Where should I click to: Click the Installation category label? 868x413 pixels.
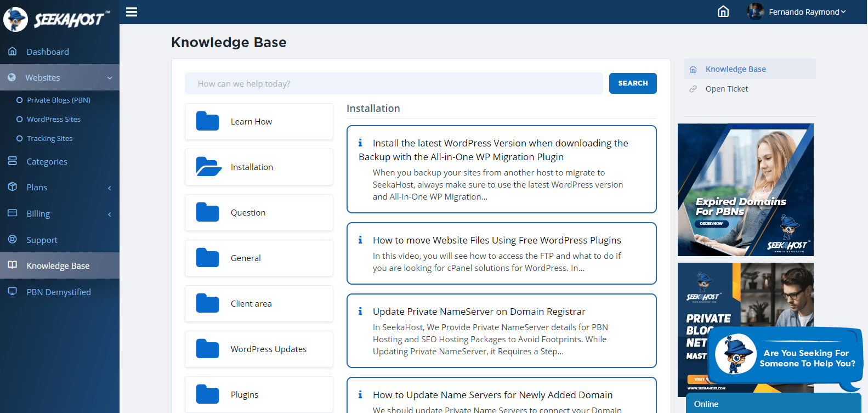pos(252,167)
